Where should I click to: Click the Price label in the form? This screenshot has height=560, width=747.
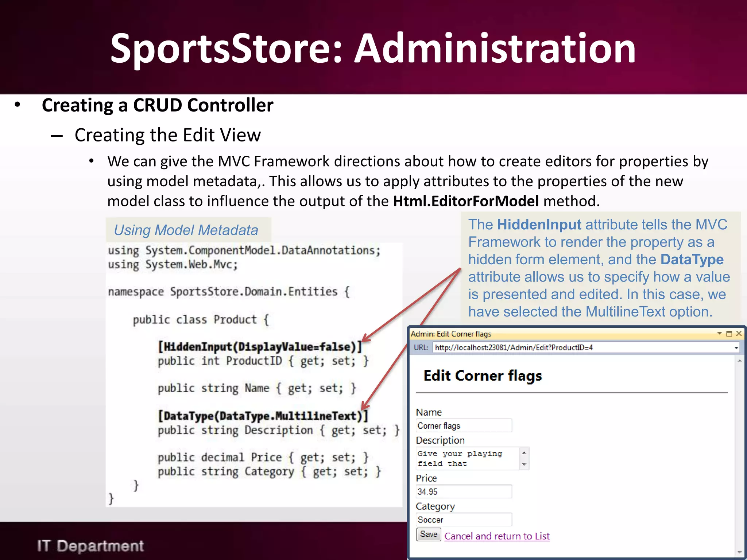(426, 478)
